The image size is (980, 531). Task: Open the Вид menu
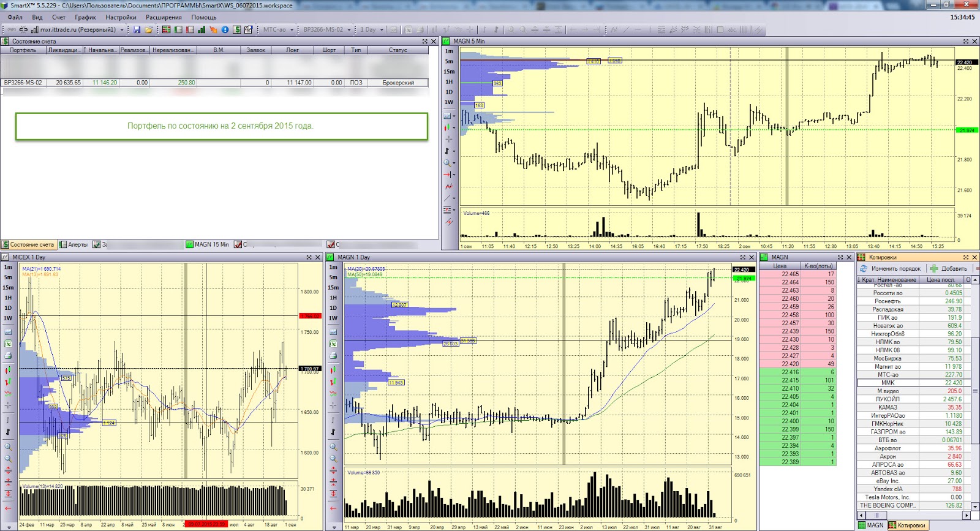coord(37,17)
